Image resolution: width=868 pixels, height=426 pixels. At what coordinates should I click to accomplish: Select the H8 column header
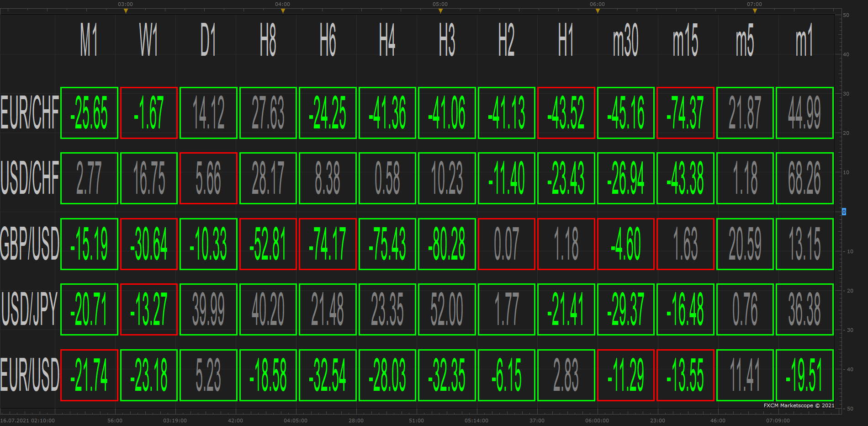268,40
